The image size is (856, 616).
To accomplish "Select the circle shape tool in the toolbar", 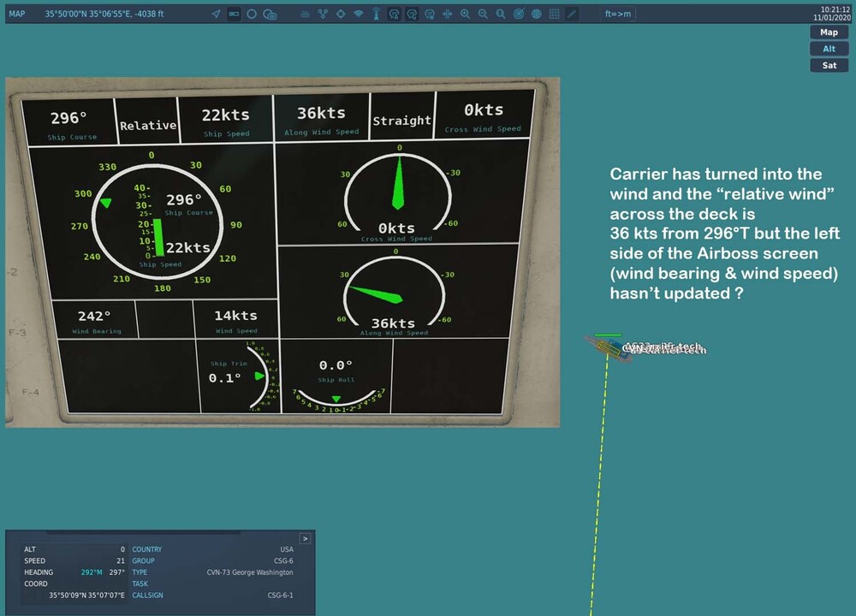I will point(252,14).
